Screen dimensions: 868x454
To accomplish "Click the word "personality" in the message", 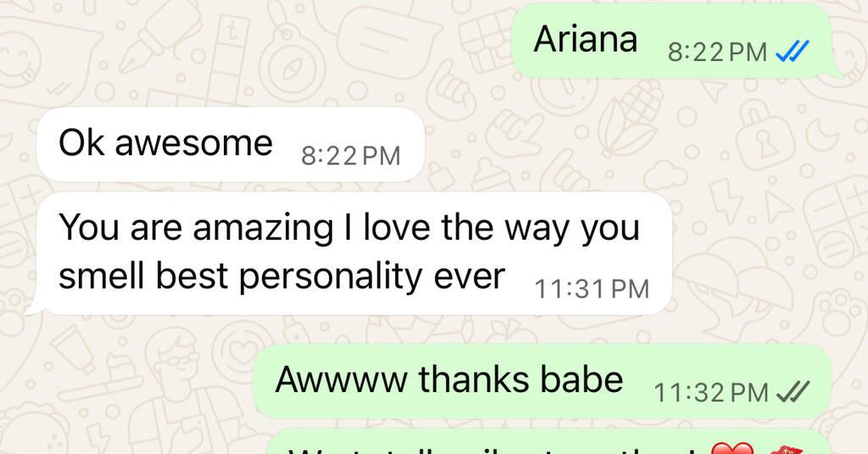I will (331, 276).
